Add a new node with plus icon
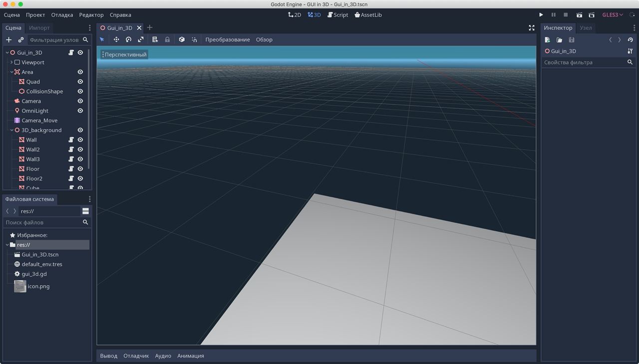Viewport: 639px width, 364px height. click(x=8, y=40)
